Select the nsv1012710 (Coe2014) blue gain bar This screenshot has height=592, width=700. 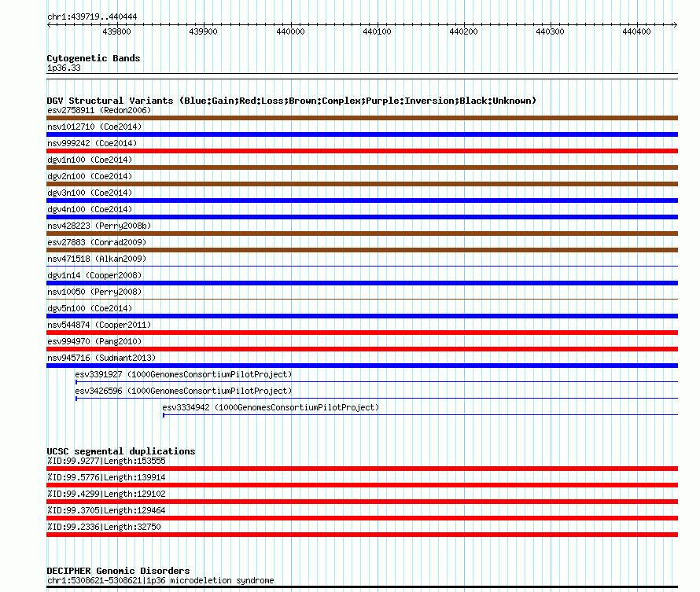click(x=362, y=134)
